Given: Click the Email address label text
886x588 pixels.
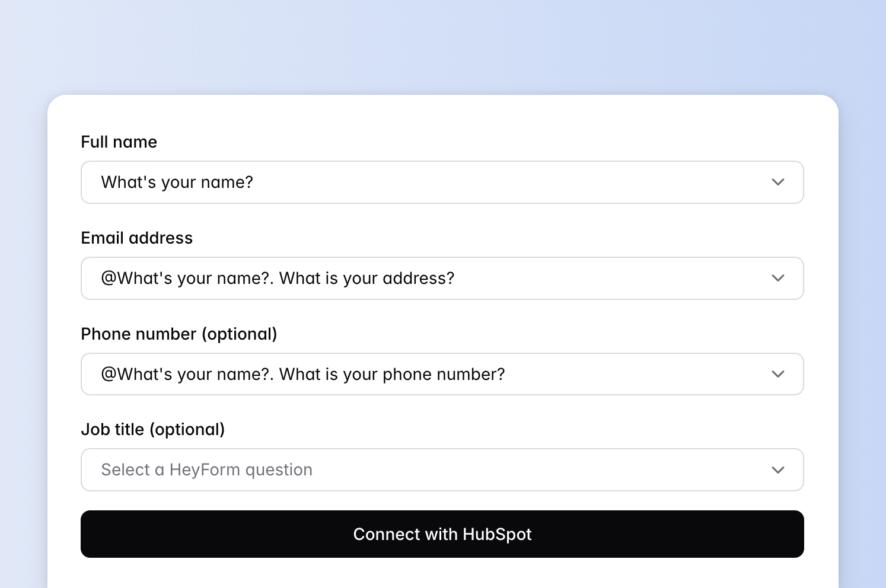Looking at the screenshot, I should pos(136,238).
